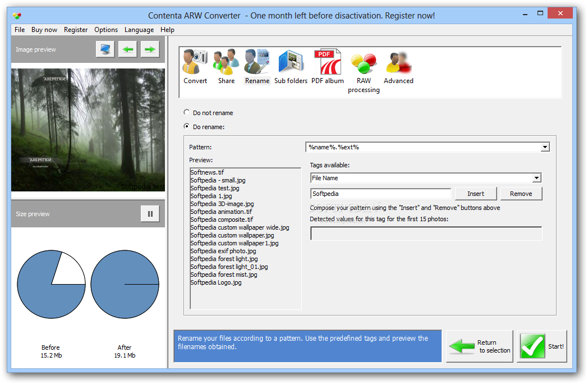Click Return to selection button
This screenshot has width=588, height=384.
[x=479, y=346]
